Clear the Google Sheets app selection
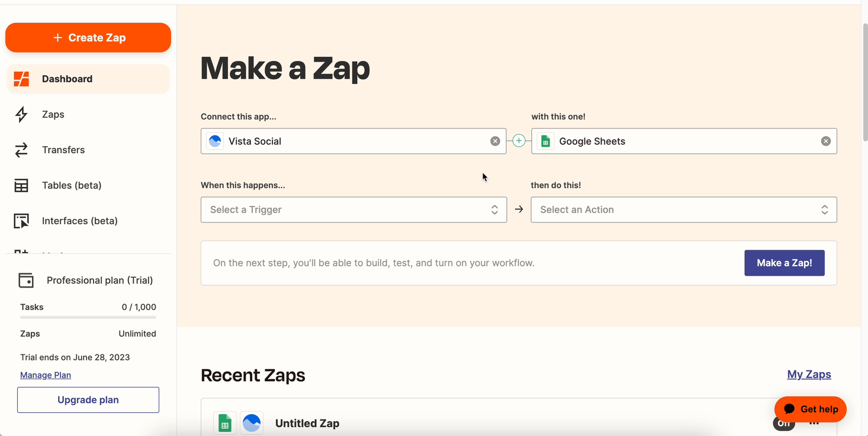The image size is (868, 436). pos(826,141)
